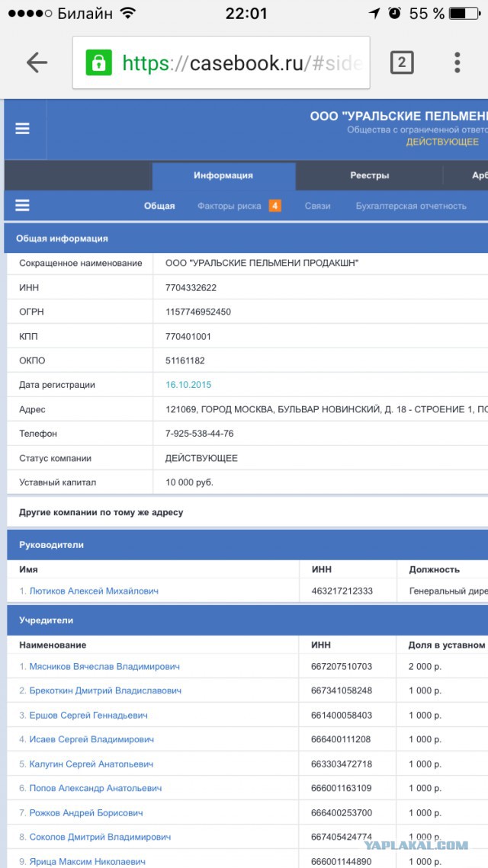
Task: Click Калугин's ИНН 663303472718
Action: [x=342, y=764]
